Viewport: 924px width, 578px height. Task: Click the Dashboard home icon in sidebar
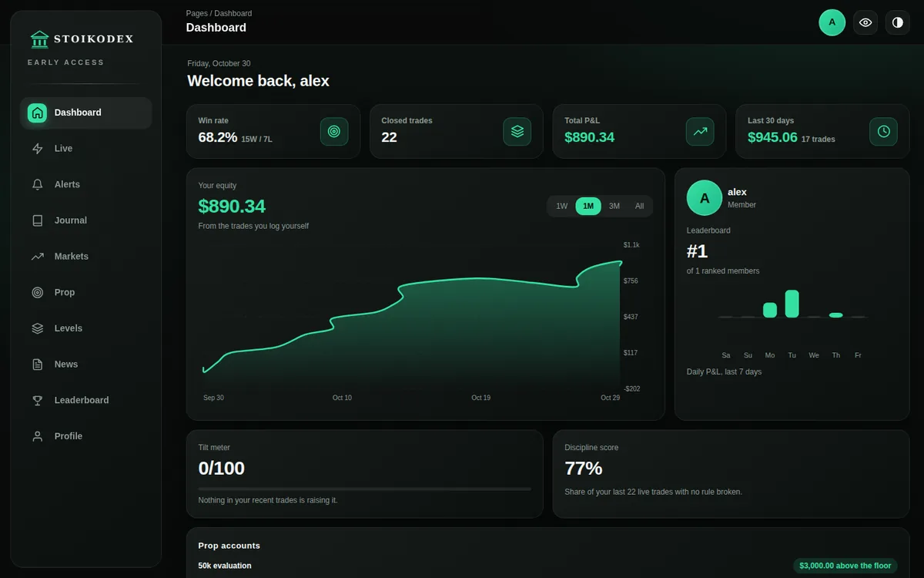[x=38, y=113]
